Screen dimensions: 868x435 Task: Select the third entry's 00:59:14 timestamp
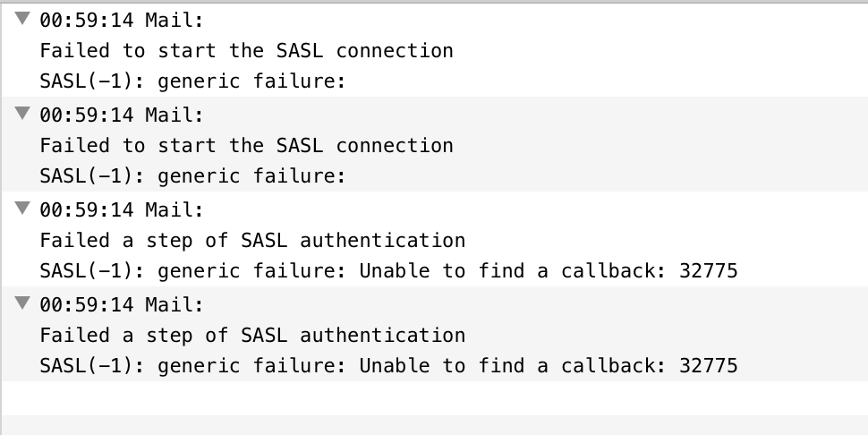87,209
